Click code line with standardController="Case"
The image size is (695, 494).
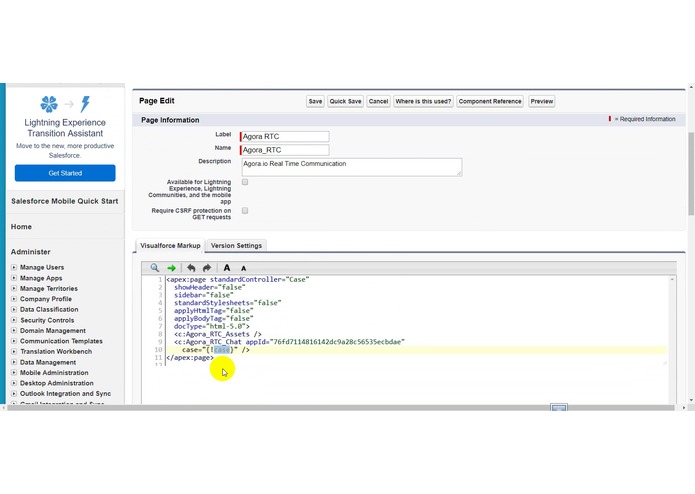point(238,280)
